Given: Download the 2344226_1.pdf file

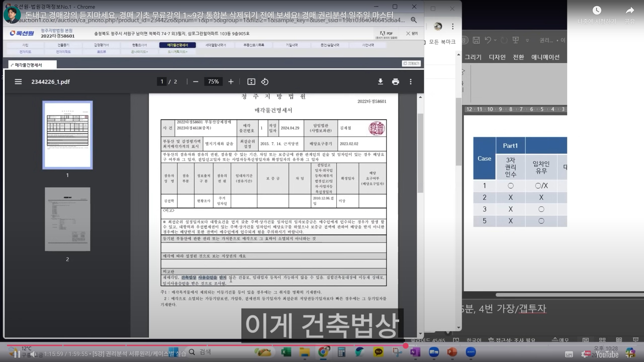Looking at the screenshot, I should click(380, 82).
